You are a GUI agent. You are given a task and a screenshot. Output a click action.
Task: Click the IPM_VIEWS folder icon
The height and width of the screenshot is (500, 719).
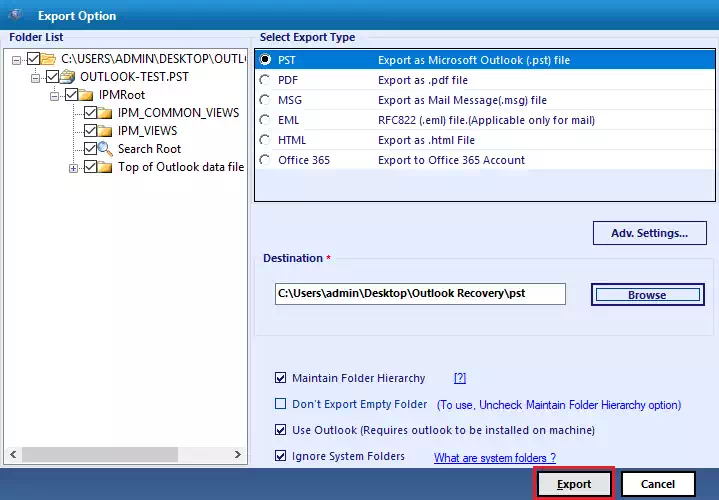pos(105,131)
